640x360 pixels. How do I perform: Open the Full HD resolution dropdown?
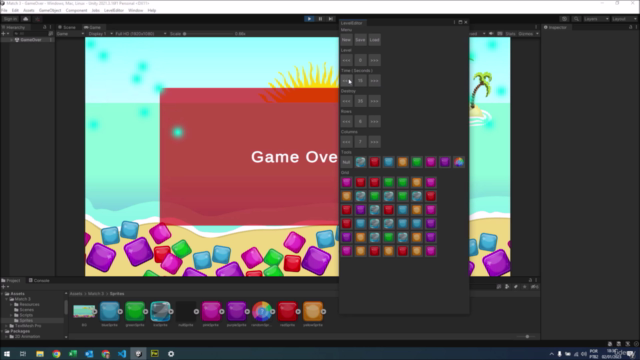click(x=140, y=33)
